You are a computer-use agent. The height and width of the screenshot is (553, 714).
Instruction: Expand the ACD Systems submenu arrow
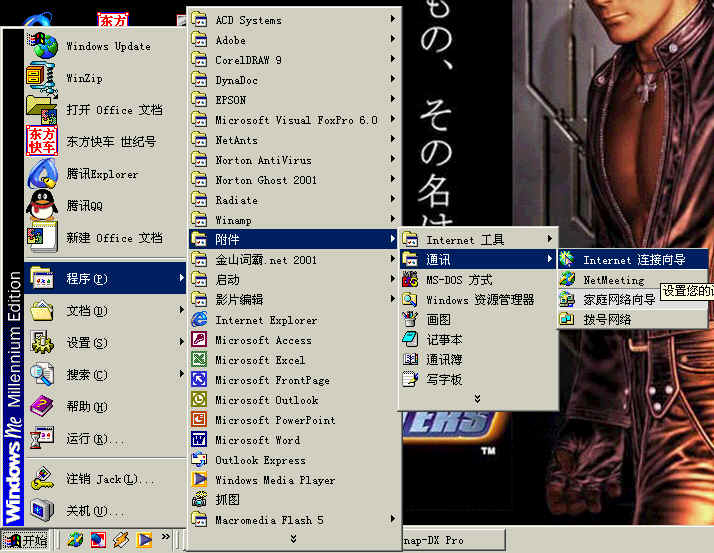[392, 19]
